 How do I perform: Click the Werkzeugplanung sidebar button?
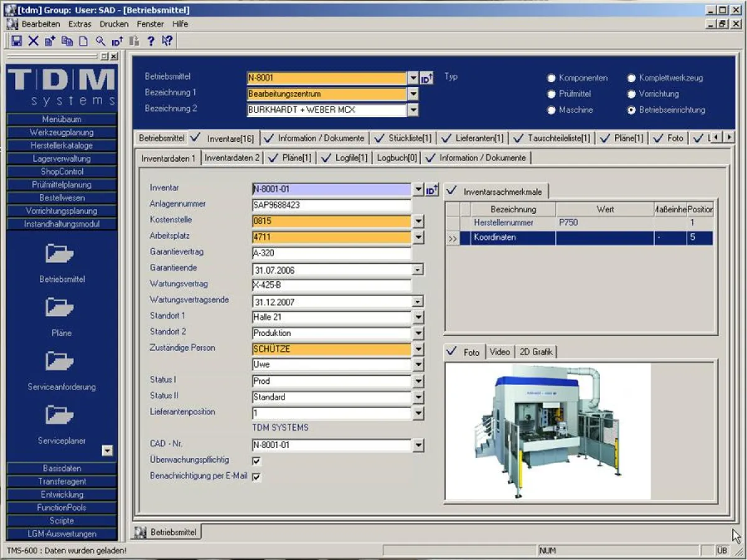click(x=60, y=132)
